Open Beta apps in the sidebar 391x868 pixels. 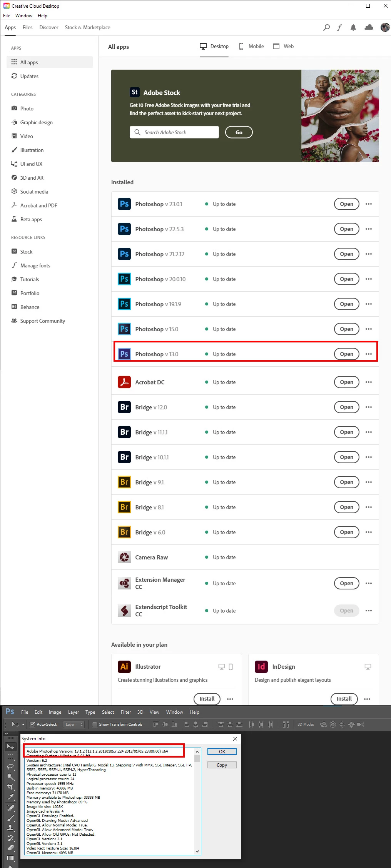click(x=50, y=219)
